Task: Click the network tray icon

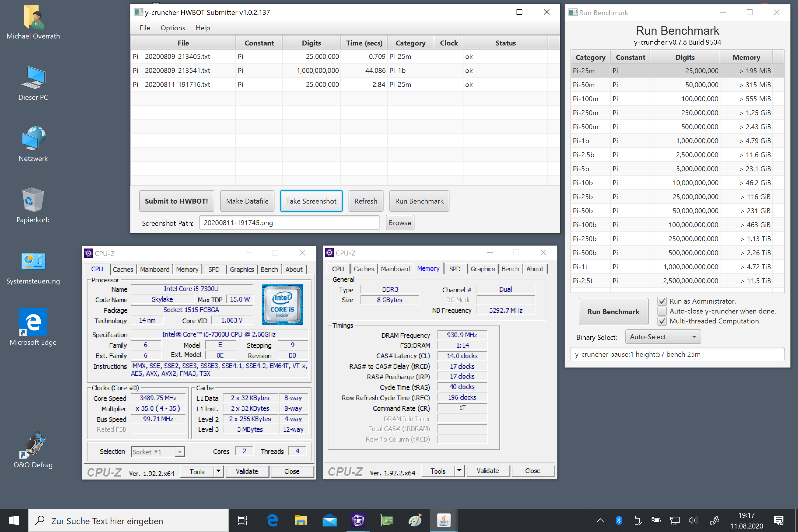Action: [675, 520]
